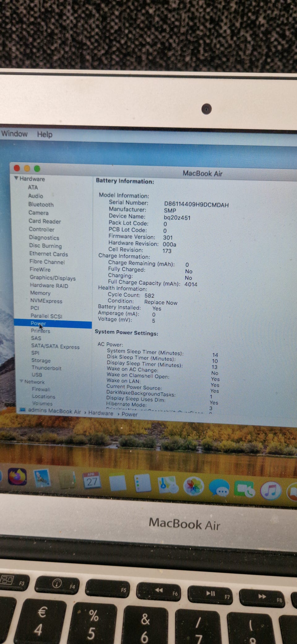Open Firefox from the dock
Viewport: 297px width, 644px height.
pyautogui.click(x=17, y=476)
